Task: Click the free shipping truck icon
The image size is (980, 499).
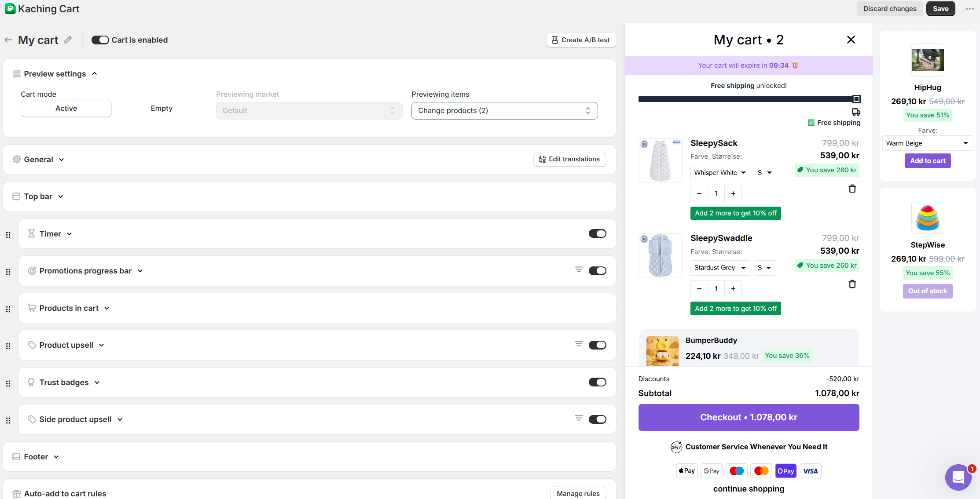Action: point(856,112)
